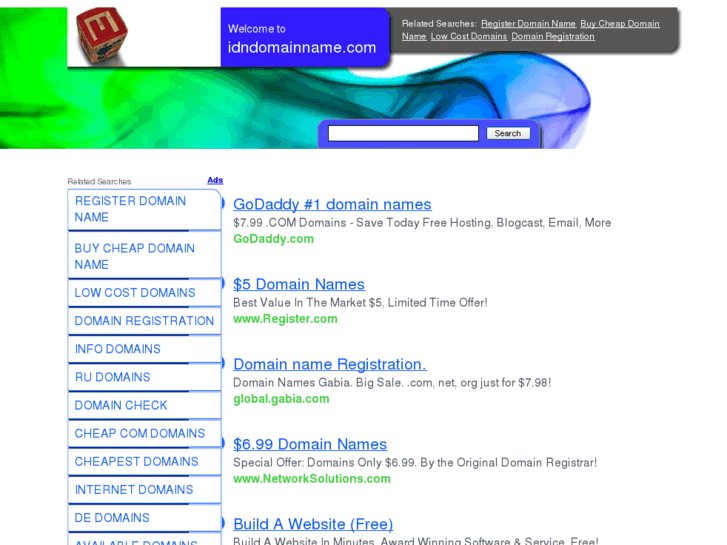Open Register Domain Name in header searches
Image resolution: width=727 pixels, height=545 pixels.
[528, 24]
